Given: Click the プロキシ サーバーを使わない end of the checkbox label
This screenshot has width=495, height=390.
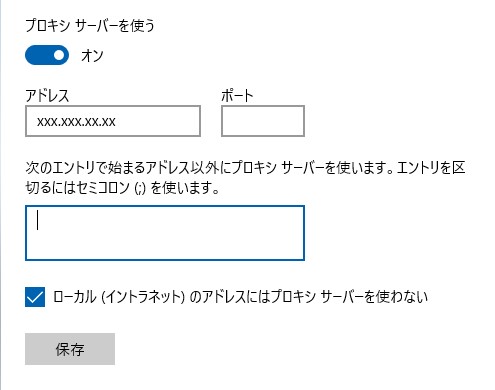Looking at the screenshot, I should click(x=349, y=297).
